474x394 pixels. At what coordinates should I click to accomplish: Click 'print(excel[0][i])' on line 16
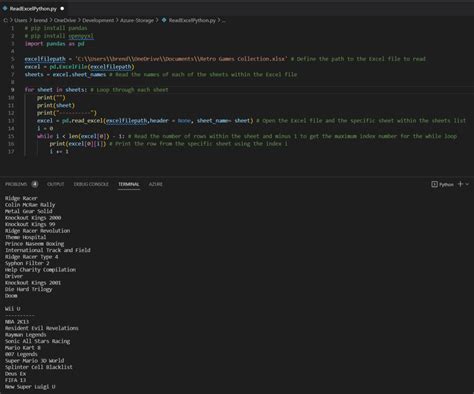coord(78,144)
